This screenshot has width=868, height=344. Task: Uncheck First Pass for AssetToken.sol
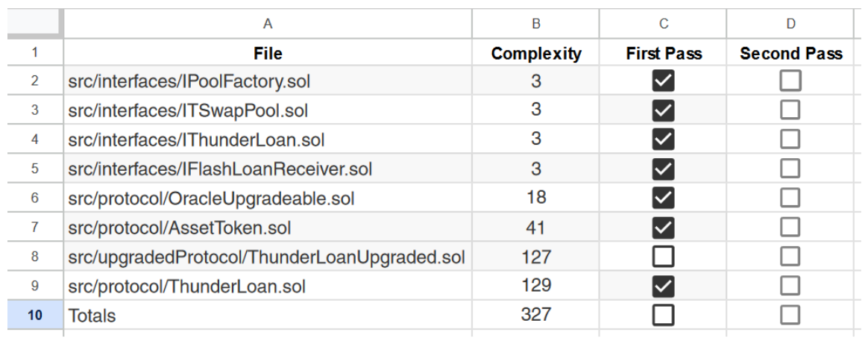tap(663, 228)
